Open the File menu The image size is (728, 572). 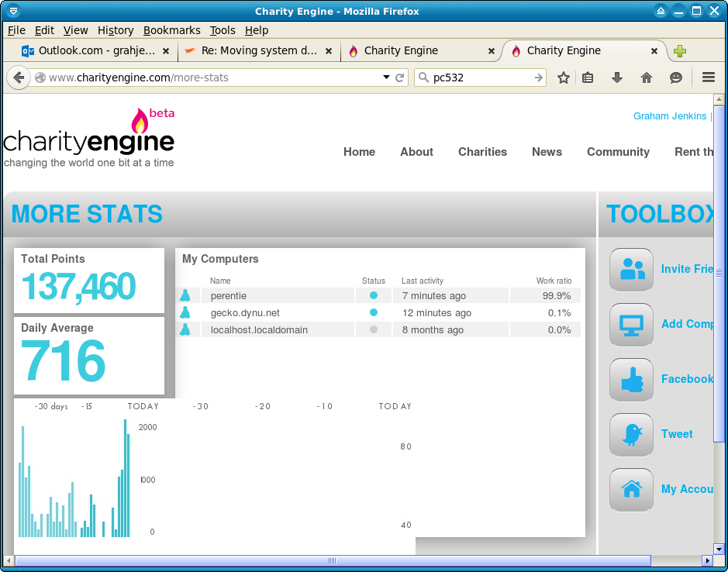pyautogui.click(x=17, y=30)
